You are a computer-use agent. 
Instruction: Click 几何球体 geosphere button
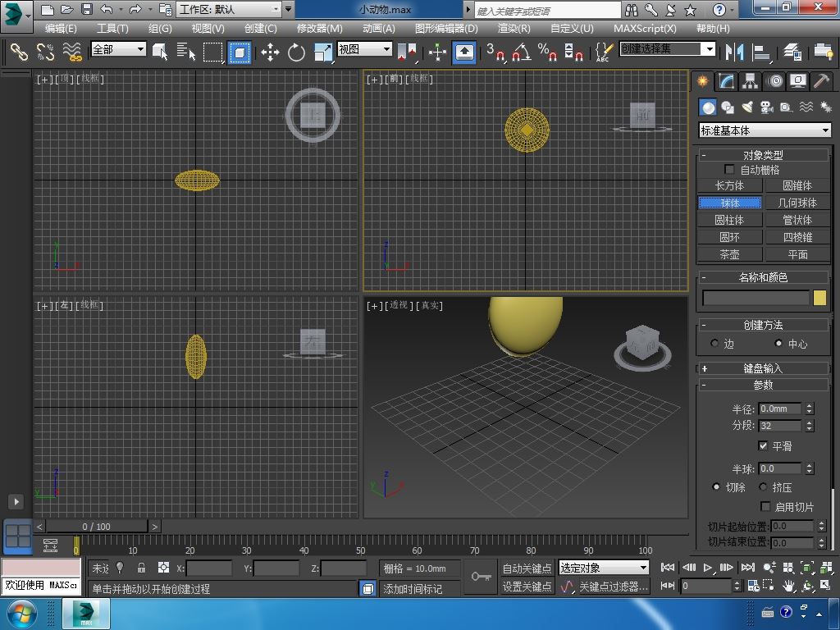797,203
